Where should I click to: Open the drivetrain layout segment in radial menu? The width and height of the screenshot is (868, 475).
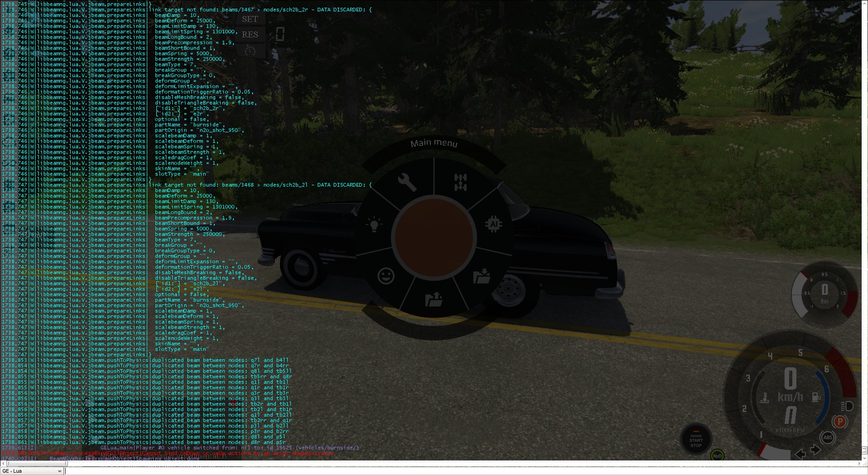[x=460, y=182]
